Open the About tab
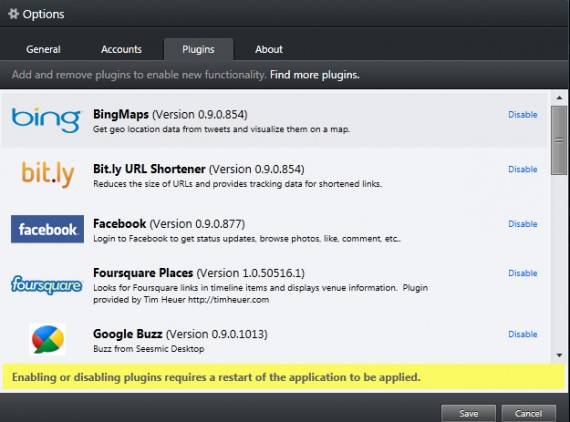 coord(269,49)
